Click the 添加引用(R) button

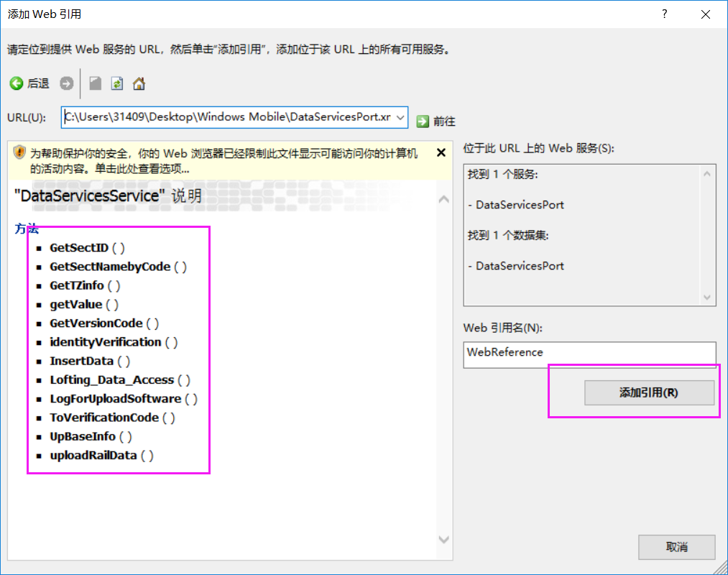point(649,392)
